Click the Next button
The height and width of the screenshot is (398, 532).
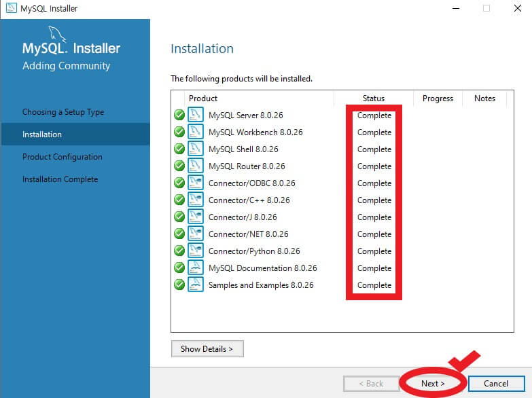click(x=433, y=384)
